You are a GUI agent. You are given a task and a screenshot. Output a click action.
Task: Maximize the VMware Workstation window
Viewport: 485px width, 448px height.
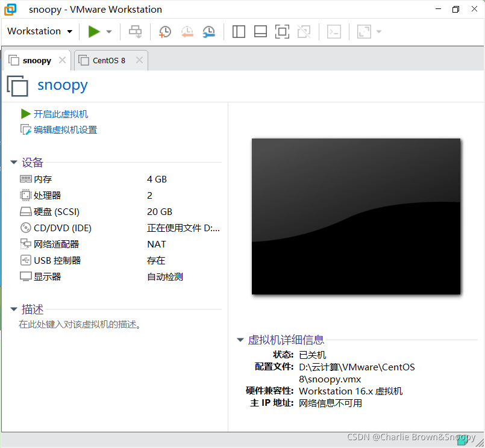click(x=455, y=9)
